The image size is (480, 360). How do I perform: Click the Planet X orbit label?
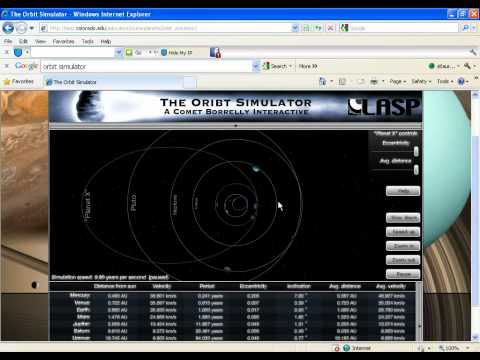pos(87,205)
